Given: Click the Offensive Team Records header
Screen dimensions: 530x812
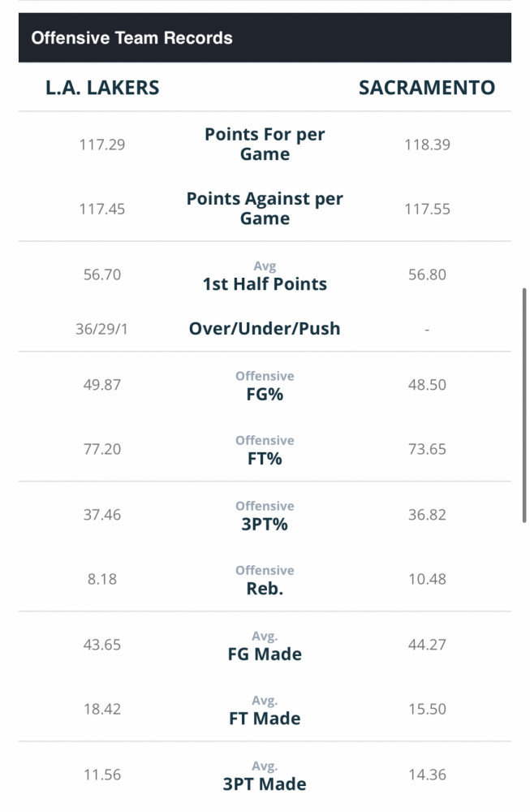Looking at the screenshot, I should (x=131, y=38).
